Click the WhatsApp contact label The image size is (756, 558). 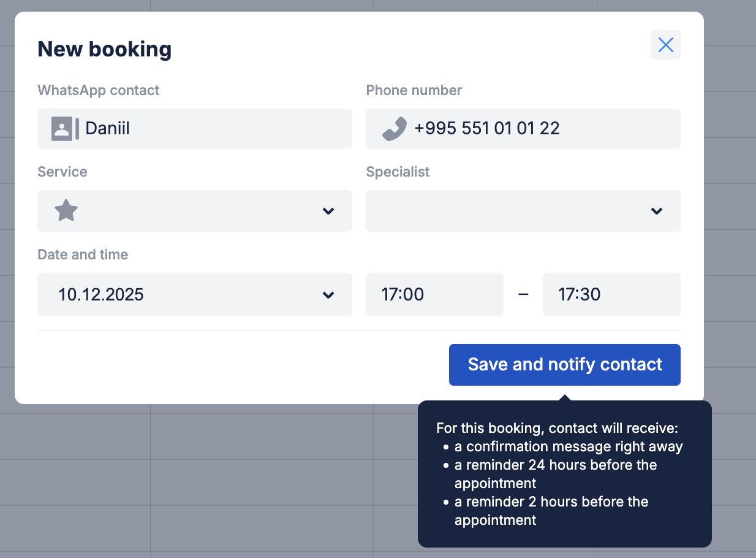click(99, 90)
